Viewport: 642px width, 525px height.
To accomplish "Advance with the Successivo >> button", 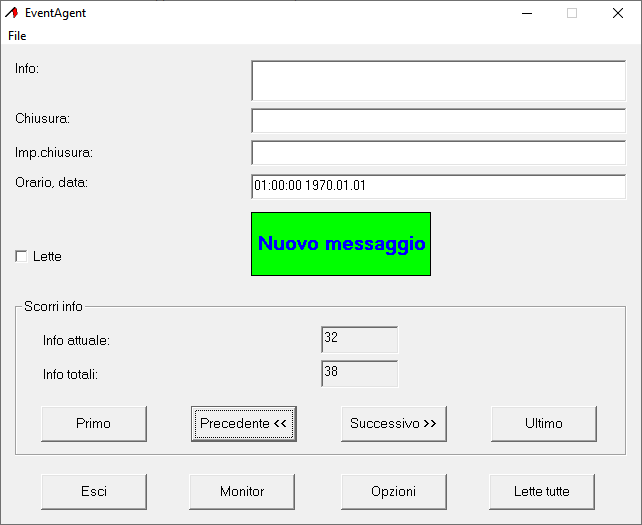I will (393, 423).
